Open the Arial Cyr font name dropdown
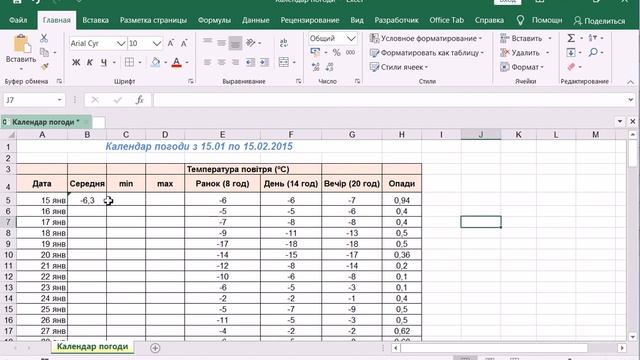 tap(121, 43)
